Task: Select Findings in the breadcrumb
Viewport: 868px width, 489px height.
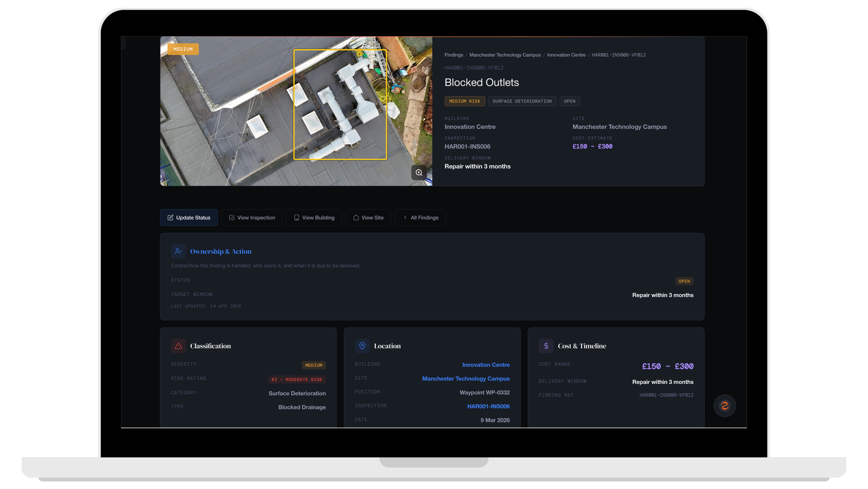Action: click(x=453, y=55)
